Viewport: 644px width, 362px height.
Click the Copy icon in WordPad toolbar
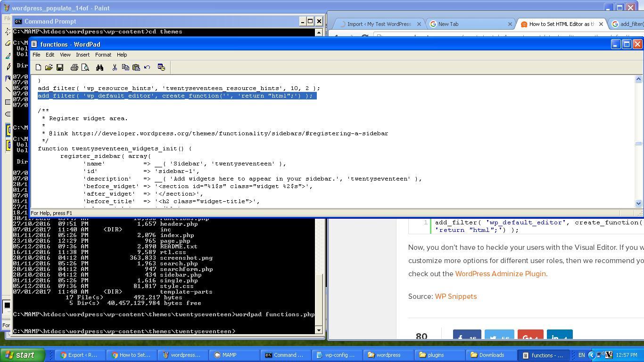tap(125, 67)
